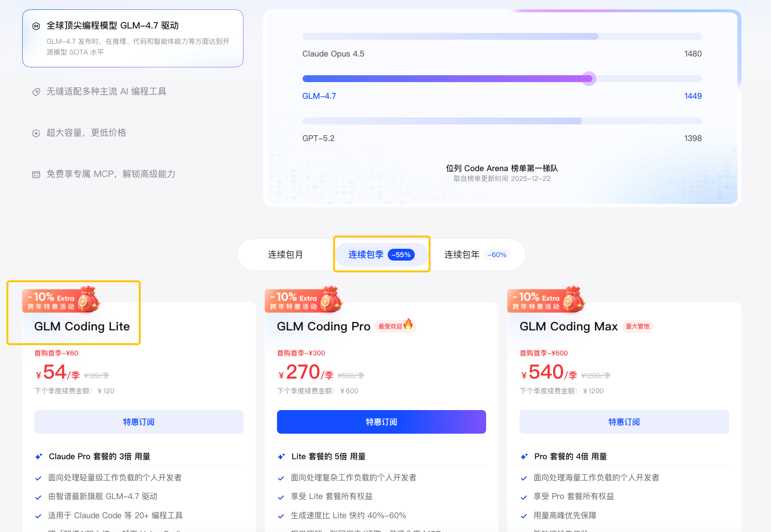The height and width of the screenshot is (532, 771).
Task: Click the GLM-4.7 label in the ranking chart
Action: pos(319,96)
